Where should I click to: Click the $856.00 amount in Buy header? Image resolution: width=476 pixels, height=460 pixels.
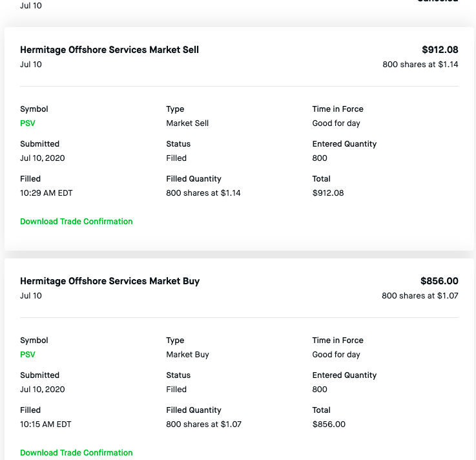click(x=439, y=281)
